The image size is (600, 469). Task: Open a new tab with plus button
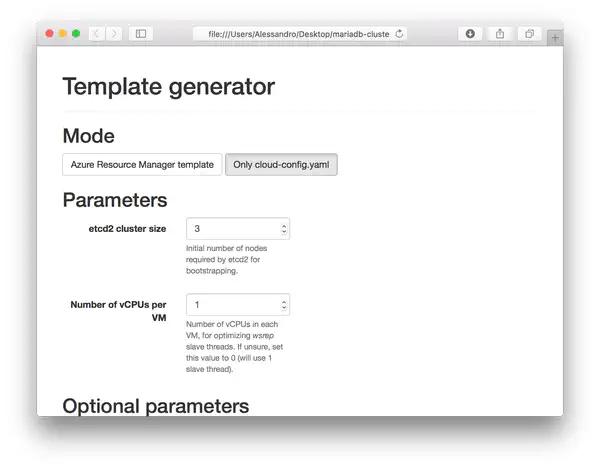tap(554, 37)
